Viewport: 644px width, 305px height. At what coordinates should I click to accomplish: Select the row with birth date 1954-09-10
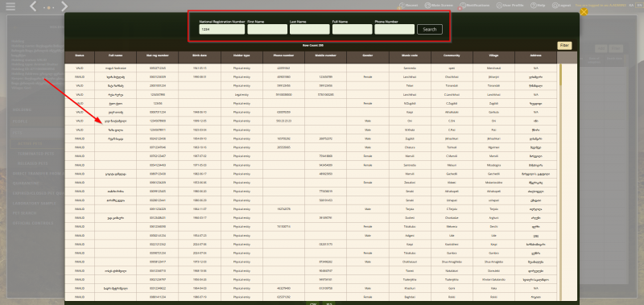point(311,138)
